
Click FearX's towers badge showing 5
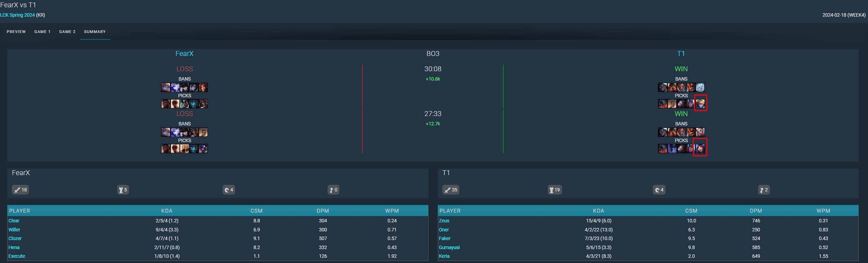(x=123, y=190)
